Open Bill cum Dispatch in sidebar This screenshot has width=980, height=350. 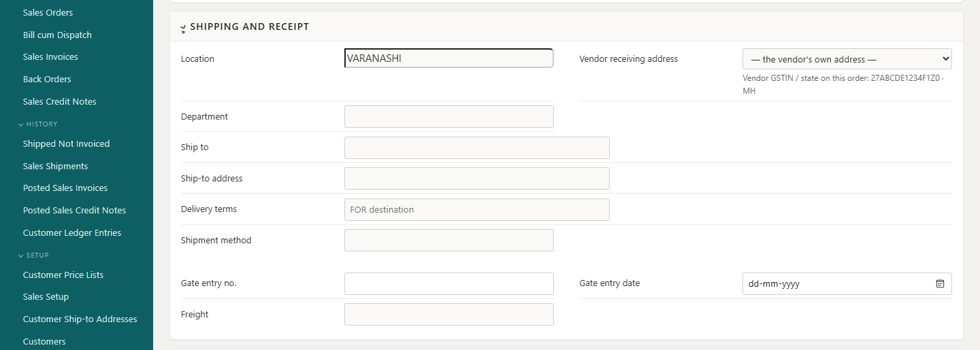pos(57,35)
